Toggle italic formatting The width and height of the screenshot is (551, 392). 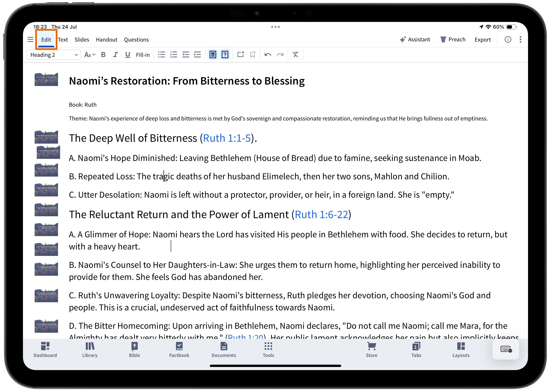point(115,55)
